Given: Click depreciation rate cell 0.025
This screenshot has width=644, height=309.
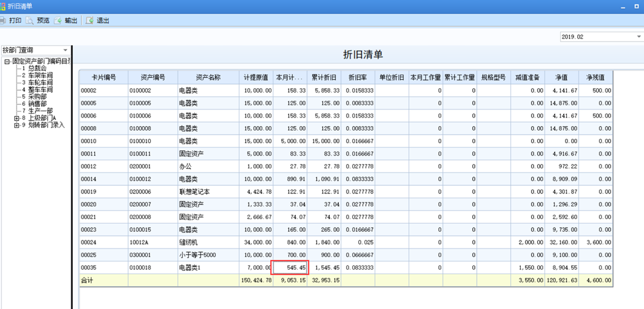Looking at the screenshot, I should (357, 242).
